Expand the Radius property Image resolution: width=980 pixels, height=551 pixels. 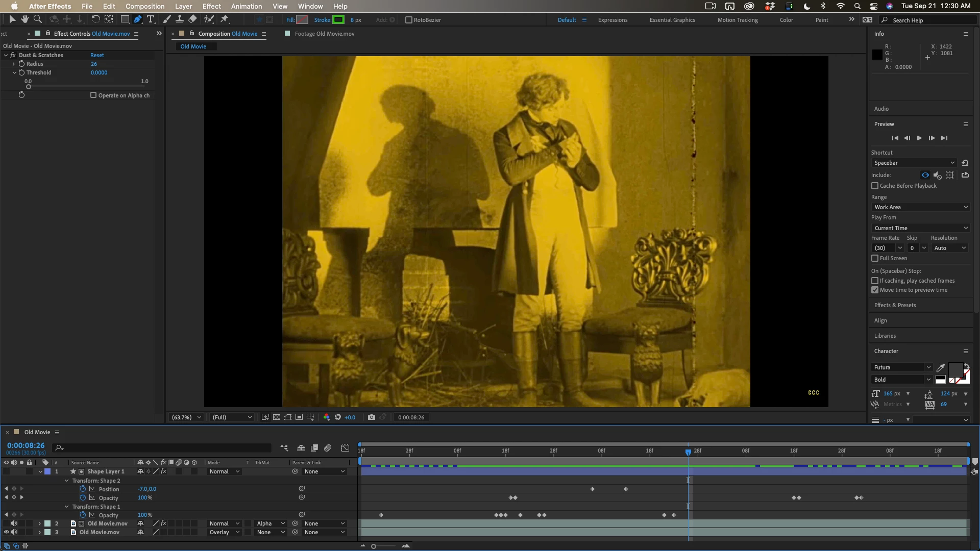click(x=14, y=64)
